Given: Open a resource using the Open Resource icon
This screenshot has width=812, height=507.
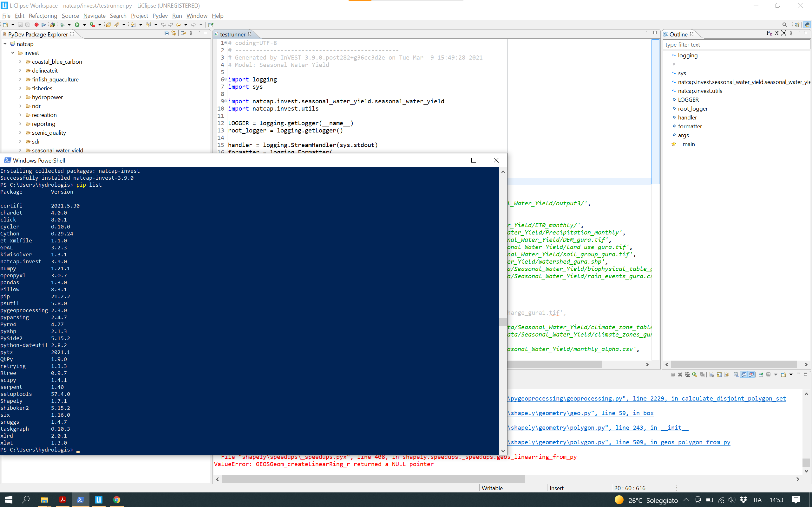Looking at the screenshot, I should pos(109,25).
